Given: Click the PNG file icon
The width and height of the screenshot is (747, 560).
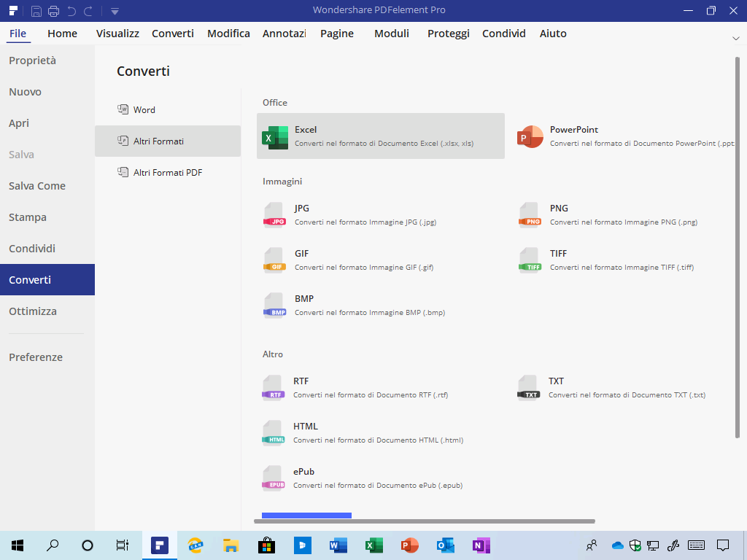Looking at the screenshot, I should coord(530,215).
